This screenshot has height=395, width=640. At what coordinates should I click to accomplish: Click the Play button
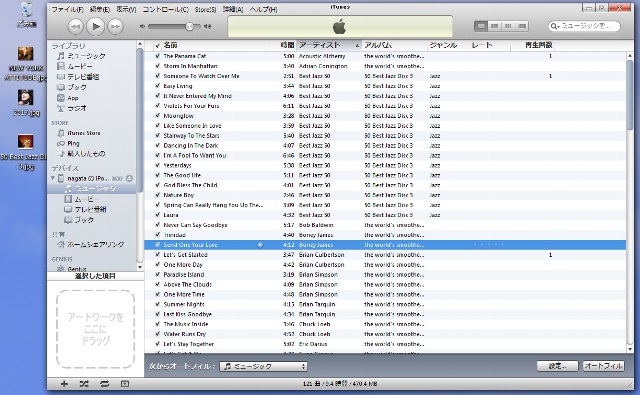[96, 27]
